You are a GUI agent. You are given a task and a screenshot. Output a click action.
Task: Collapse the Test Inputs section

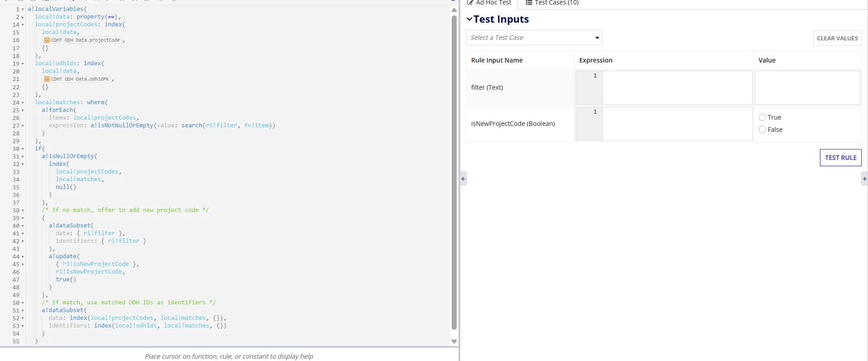tap(469, 19)
